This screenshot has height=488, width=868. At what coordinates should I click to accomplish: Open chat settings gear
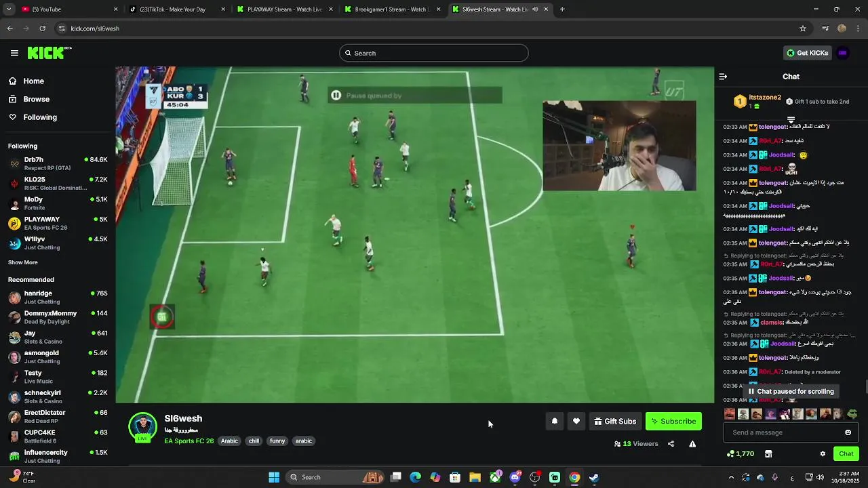click(x=823, y=453)
